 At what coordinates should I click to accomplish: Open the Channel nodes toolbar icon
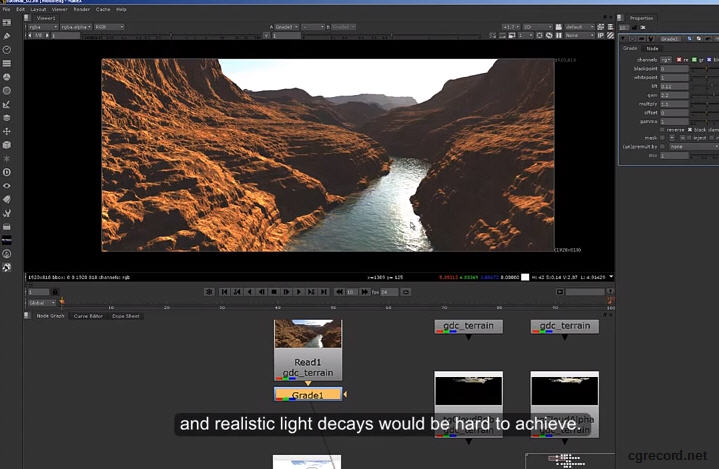click(x=7, y=63)
